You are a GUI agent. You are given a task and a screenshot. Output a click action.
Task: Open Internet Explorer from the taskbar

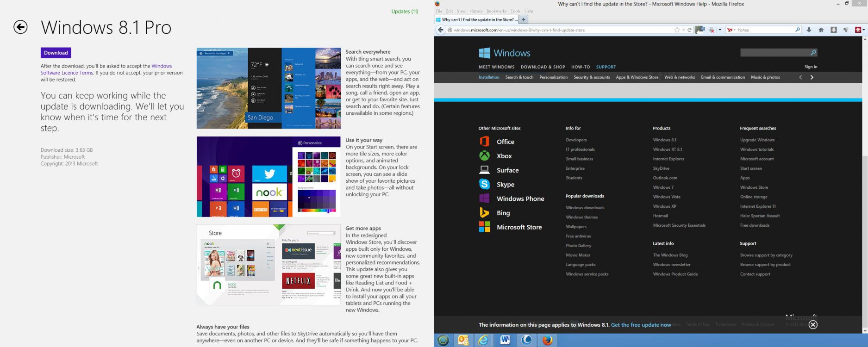click(x=484, y=340)
